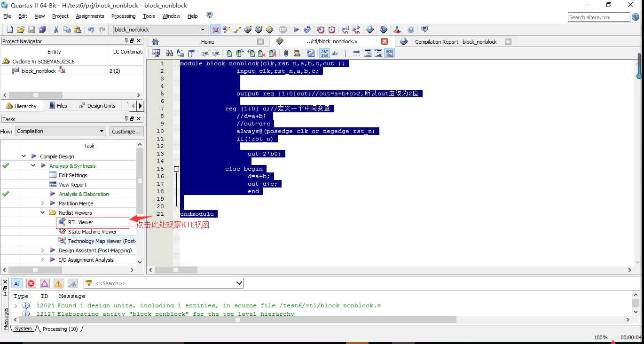This screenshot has width=644, height=344.
Task: Click the Cut scissors icon
Action: click(x=56, y=30)
